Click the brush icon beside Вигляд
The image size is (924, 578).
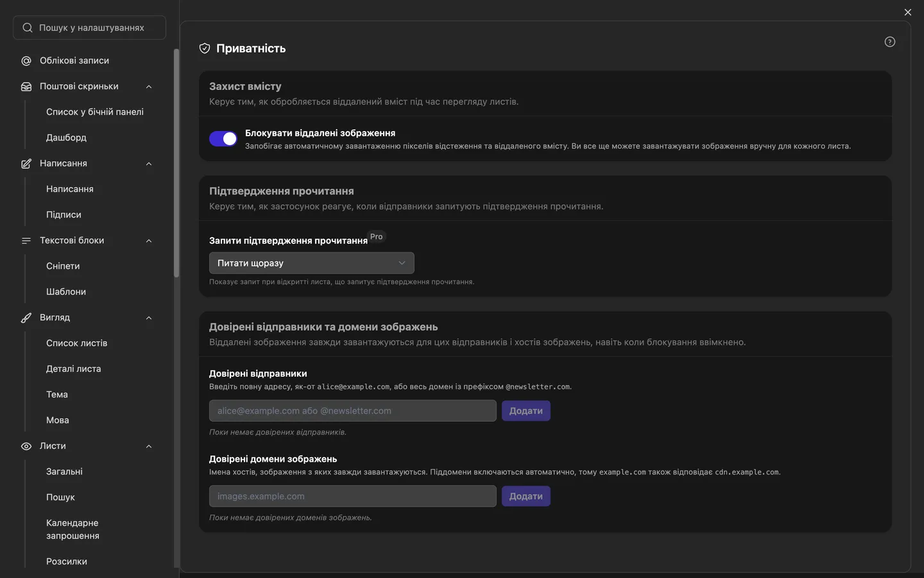point(26,318)
